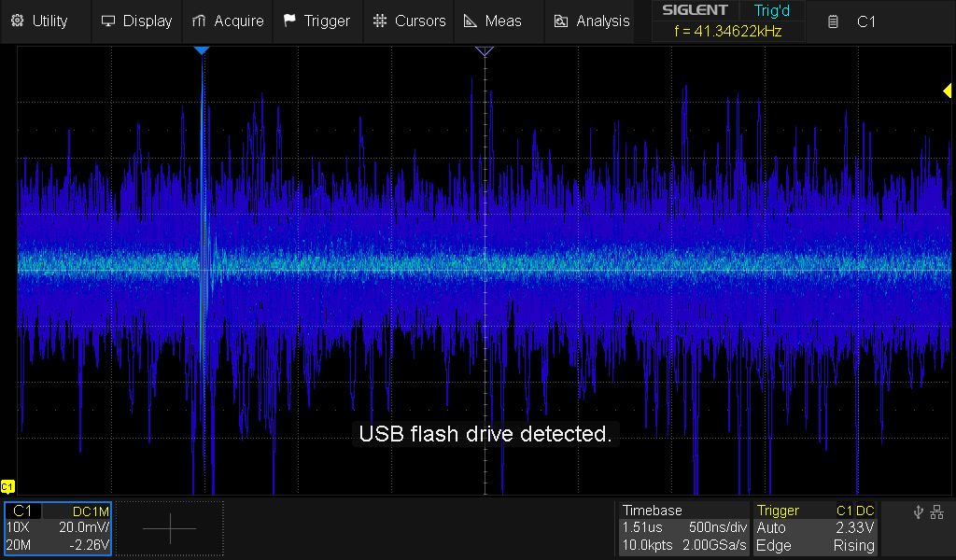Open the Analysis menu
This screenshot has width=956, height=560.
[x=591, y=21]
